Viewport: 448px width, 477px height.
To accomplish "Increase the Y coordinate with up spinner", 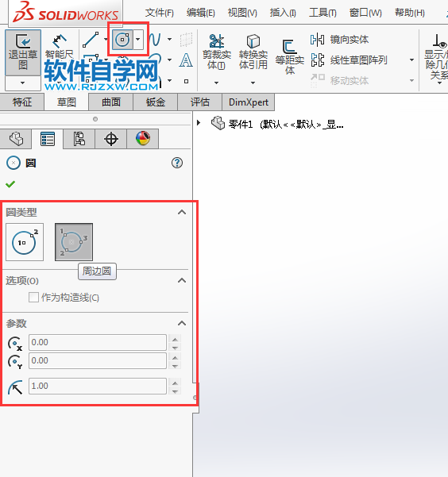I will click(175, 357).
